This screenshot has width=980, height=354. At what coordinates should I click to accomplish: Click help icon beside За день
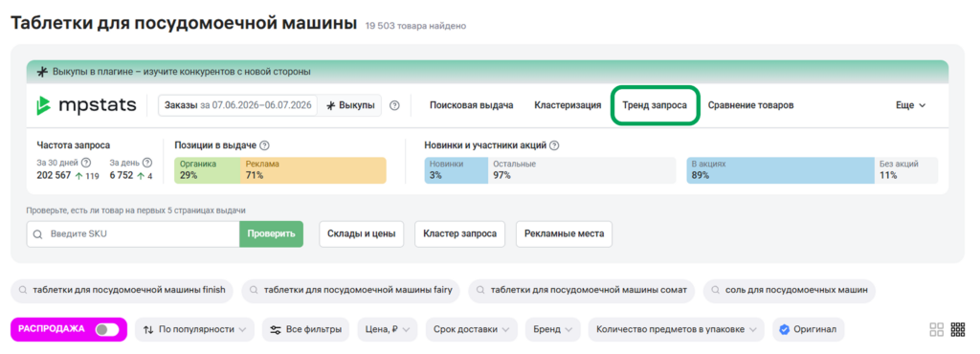pos(147,163)
